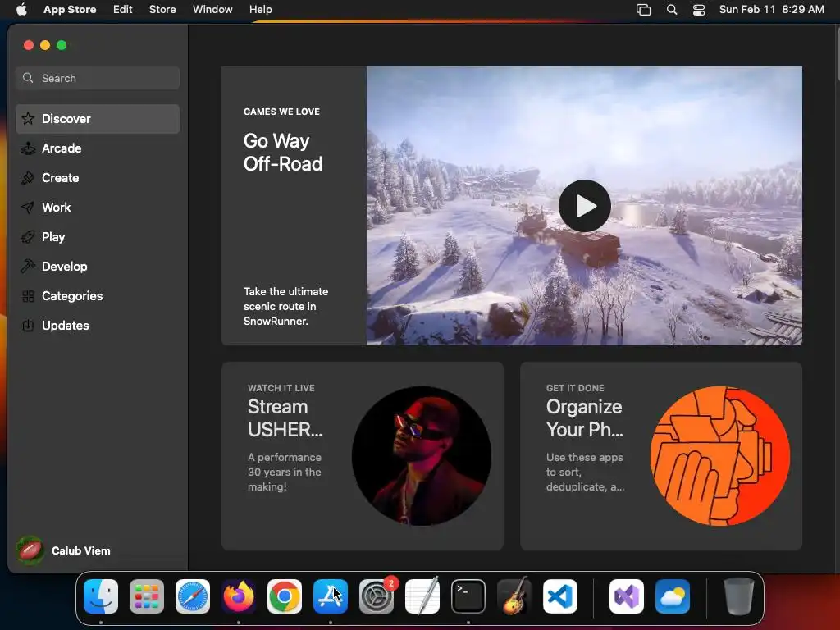Select the Updates sidebar label
The width and height of the screenshot is (840, 630).
[66, 325]
